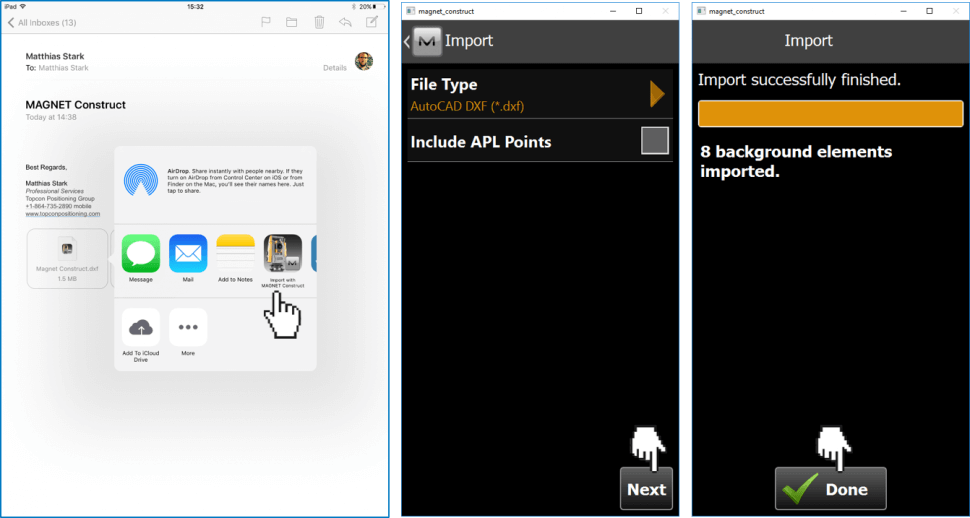Tap the reply arrow icon in mail

coord(345,23)
